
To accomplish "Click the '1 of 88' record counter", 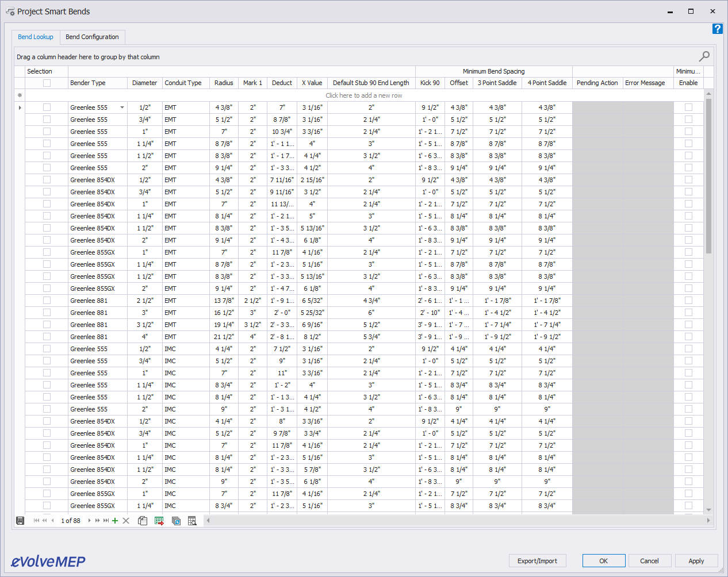I will (x=71, y=521).
